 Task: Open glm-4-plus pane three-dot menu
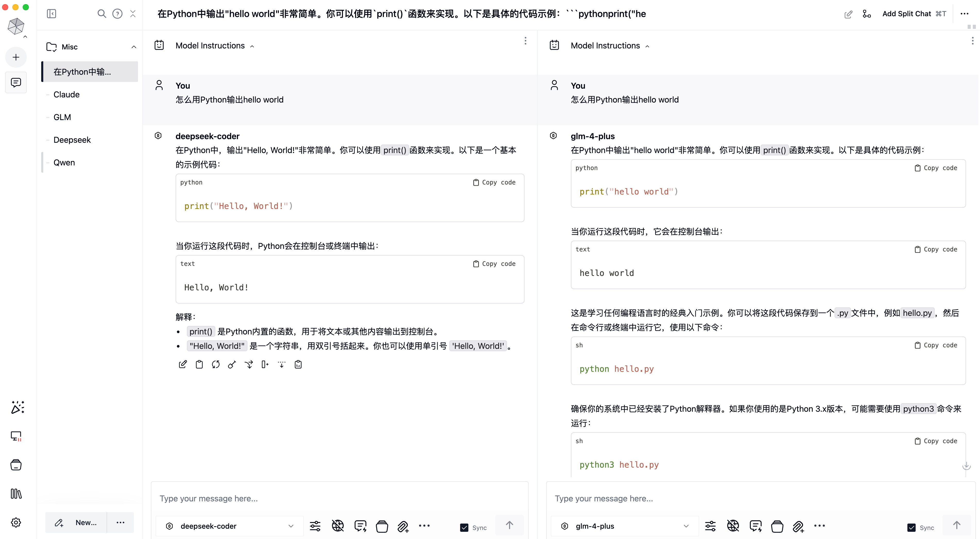(972, 41)
